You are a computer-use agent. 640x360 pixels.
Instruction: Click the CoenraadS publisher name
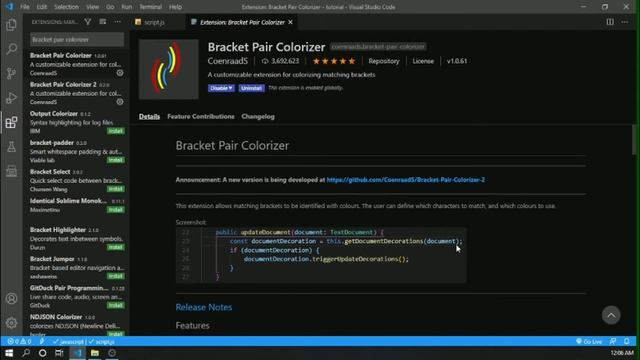pyautogui.click(x=228, y=61)
